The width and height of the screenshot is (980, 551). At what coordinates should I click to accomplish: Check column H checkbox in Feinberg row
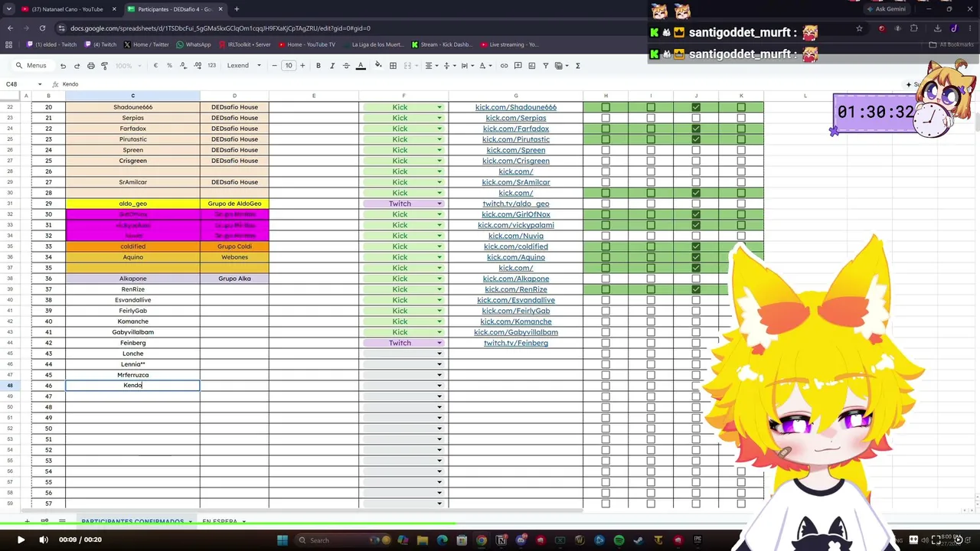tap(606, 343)
